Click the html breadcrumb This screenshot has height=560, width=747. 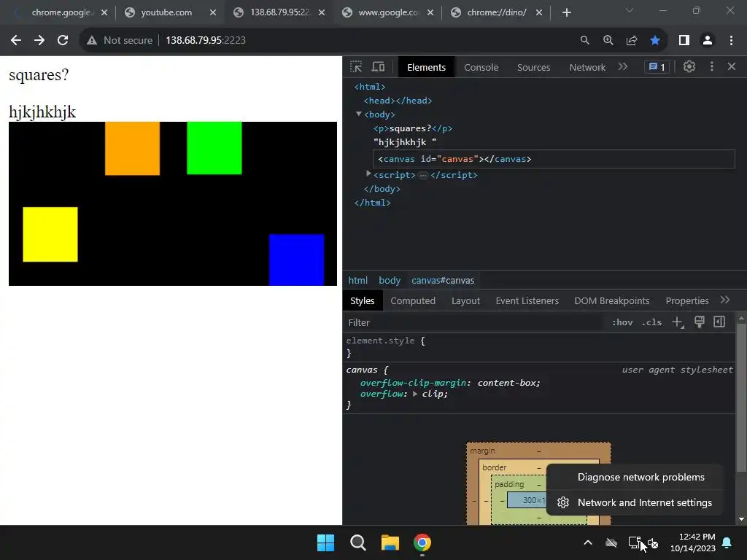tap(357, 281)
